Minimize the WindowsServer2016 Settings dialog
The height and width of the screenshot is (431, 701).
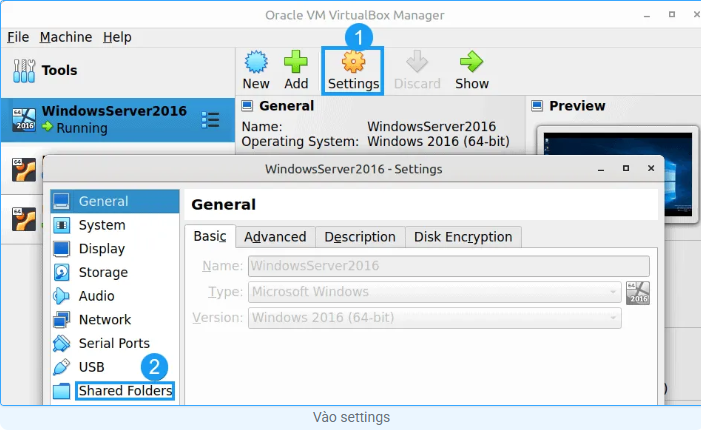pos(601,169)
